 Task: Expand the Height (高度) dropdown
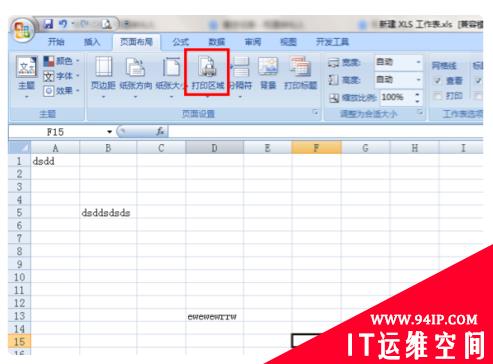[x=418, y=80]
